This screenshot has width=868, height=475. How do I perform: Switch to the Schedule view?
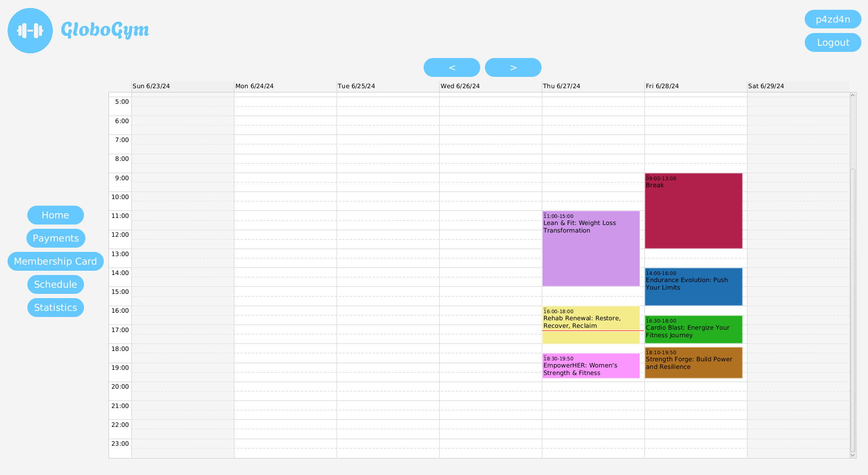55,284
